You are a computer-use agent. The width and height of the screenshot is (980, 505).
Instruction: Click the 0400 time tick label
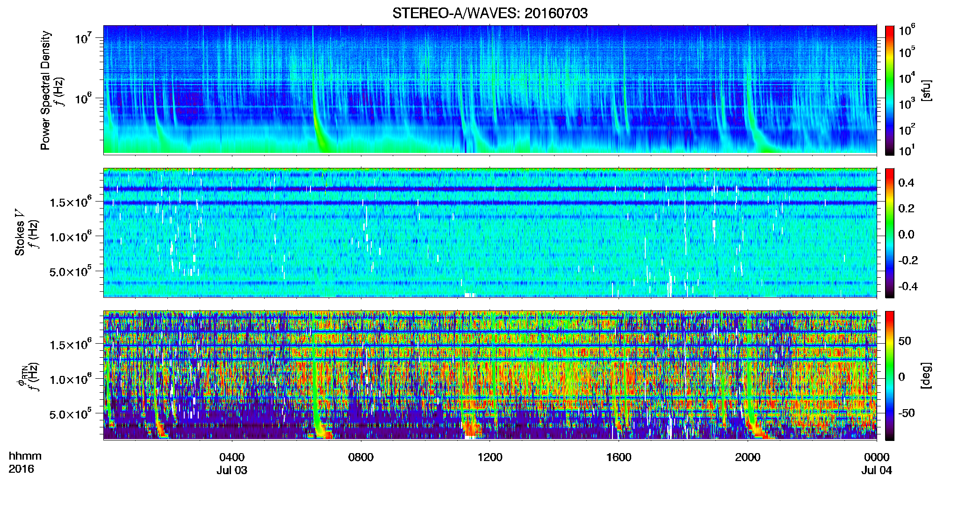232,457
